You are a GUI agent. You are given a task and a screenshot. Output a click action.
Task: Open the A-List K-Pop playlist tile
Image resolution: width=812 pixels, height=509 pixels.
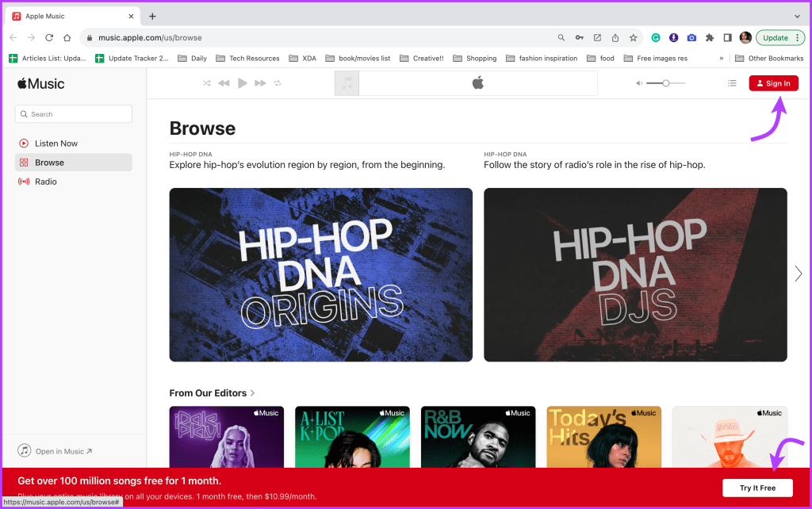coord(352,437)
